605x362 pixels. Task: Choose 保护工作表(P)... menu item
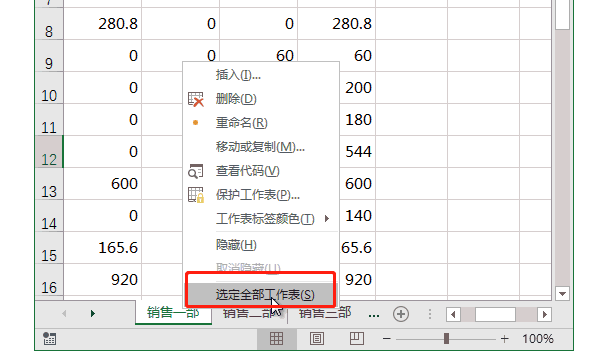[x=257, y=195]
